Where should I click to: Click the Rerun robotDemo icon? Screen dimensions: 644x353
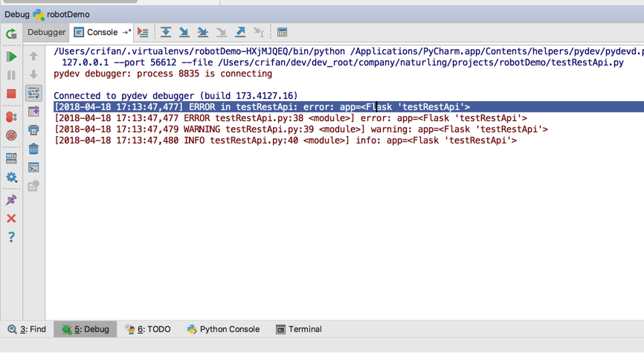[11, 33]
